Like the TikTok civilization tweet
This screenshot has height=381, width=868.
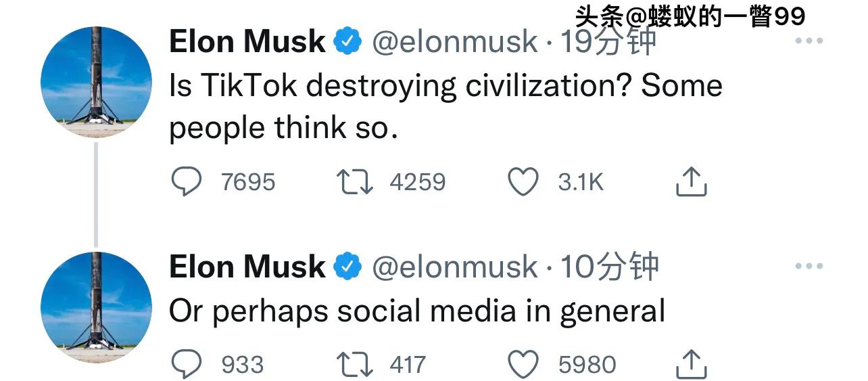coord(523,182)
